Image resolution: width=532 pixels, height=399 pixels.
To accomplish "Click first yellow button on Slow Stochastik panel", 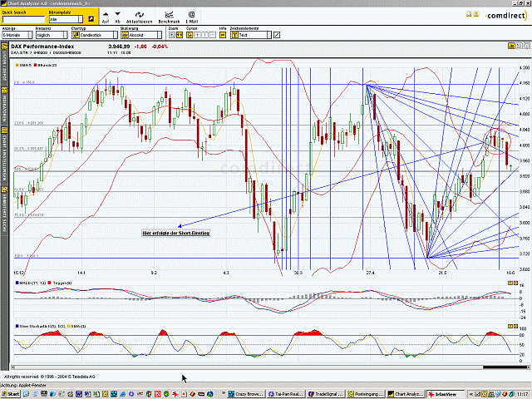I will pos(510,326).
